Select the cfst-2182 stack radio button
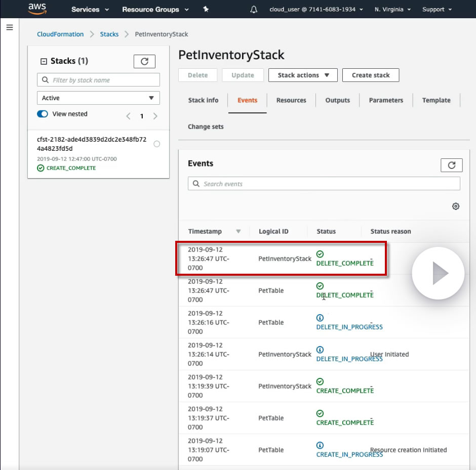The image size is (476, 470). pyautogui.click(x=156, y=144)
